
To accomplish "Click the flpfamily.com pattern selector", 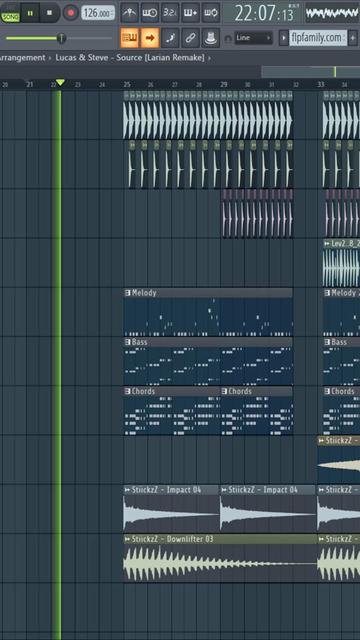I will (318, 38).
